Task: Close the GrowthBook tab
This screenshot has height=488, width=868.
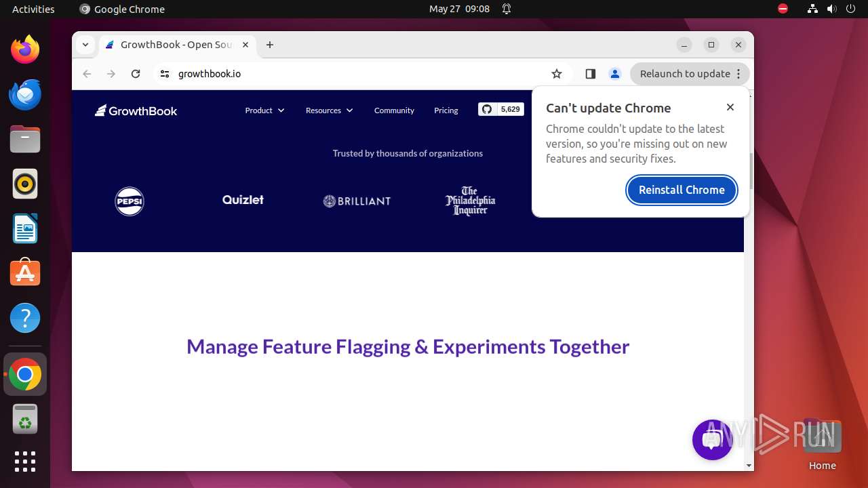Action: coord(245,45)
